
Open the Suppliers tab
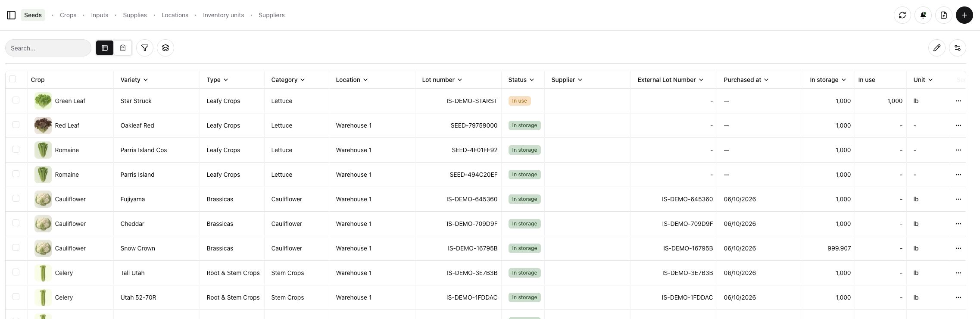click(x=272, y=15)
